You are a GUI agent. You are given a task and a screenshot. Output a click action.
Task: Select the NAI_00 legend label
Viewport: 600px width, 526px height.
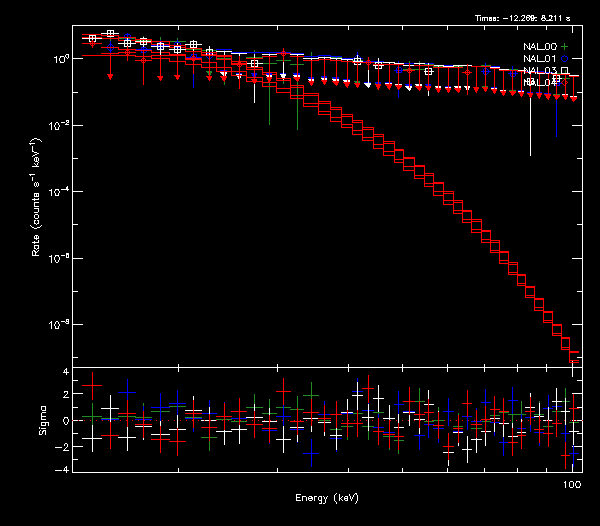[539, 47]
